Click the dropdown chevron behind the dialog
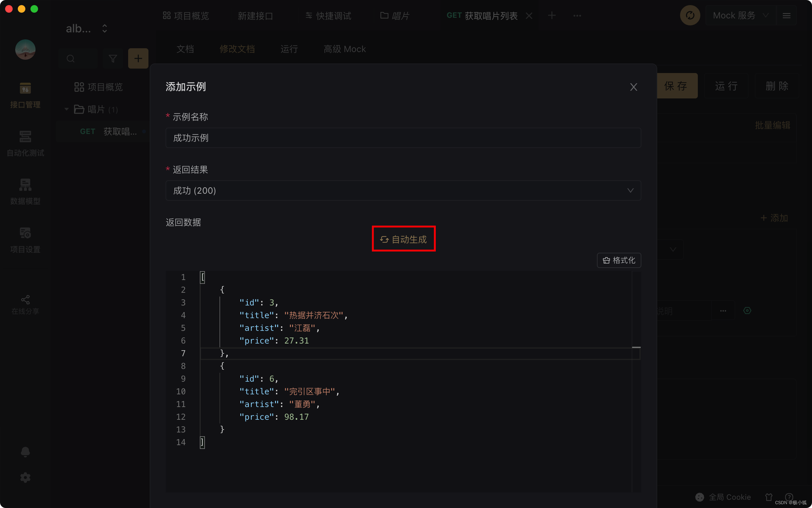The height and width of the screenshot is (508, 812). coord(673,249)
